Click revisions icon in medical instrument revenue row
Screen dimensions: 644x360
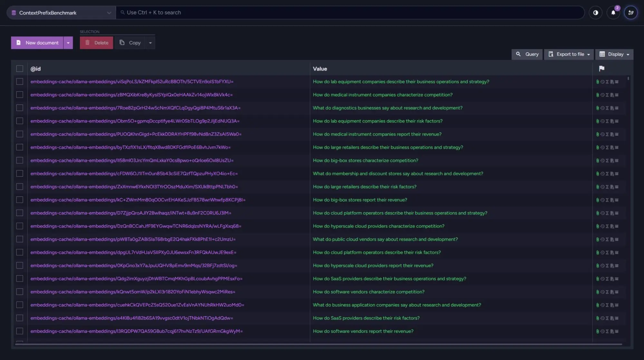[602, 134]
